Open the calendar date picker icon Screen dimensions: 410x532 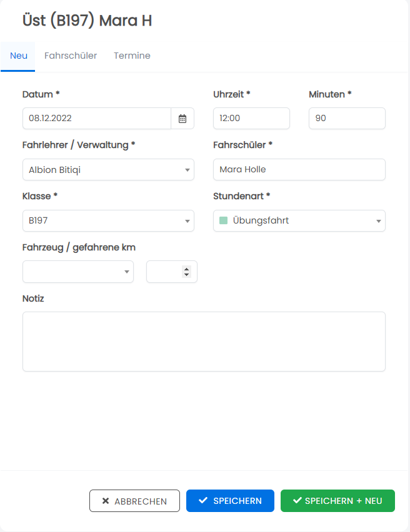(x=182, y=119)
